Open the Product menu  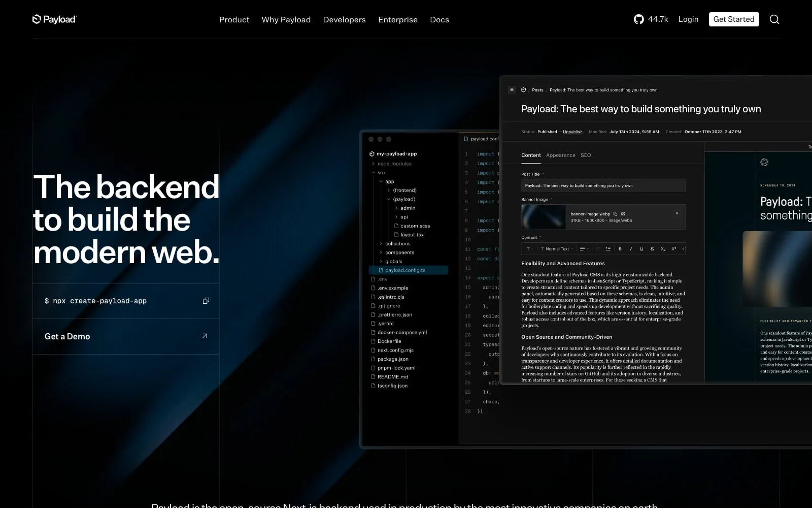click(x=234, y=19)
